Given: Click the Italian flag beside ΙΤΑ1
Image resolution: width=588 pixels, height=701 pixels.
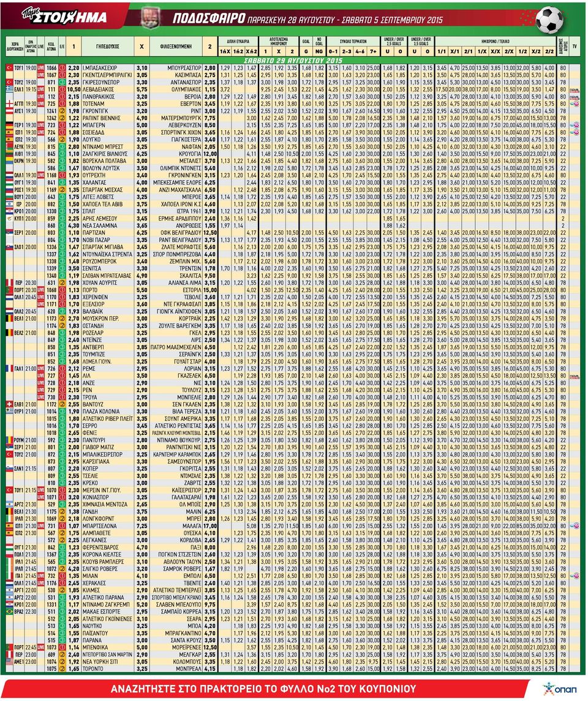Looking at the screenshot, I should (9, 576).
